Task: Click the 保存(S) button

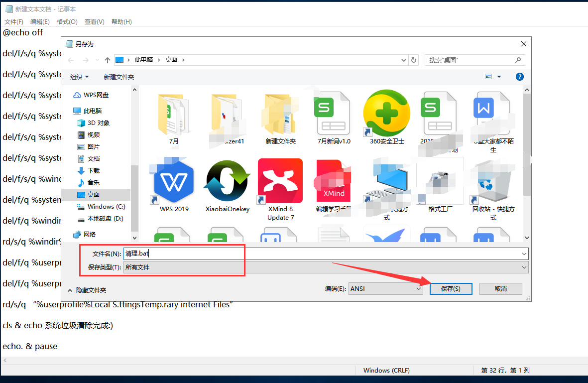Action: (450, 289)
